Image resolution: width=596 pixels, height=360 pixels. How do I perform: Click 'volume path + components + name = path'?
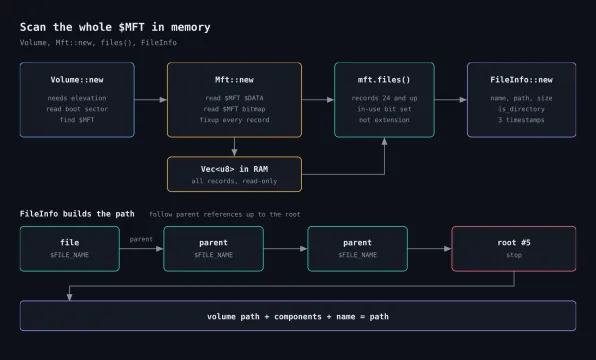pyautogui.click(x=298, y=316)
